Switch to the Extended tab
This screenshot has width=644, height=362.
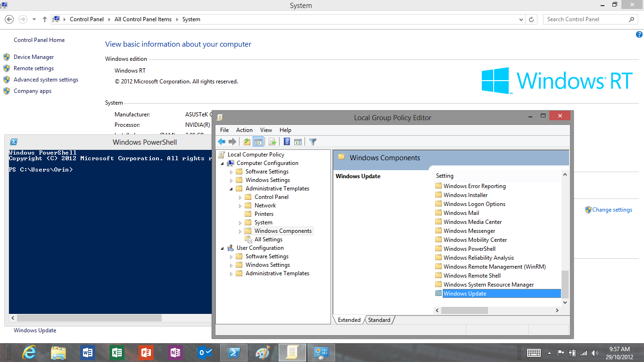(349, 320)
